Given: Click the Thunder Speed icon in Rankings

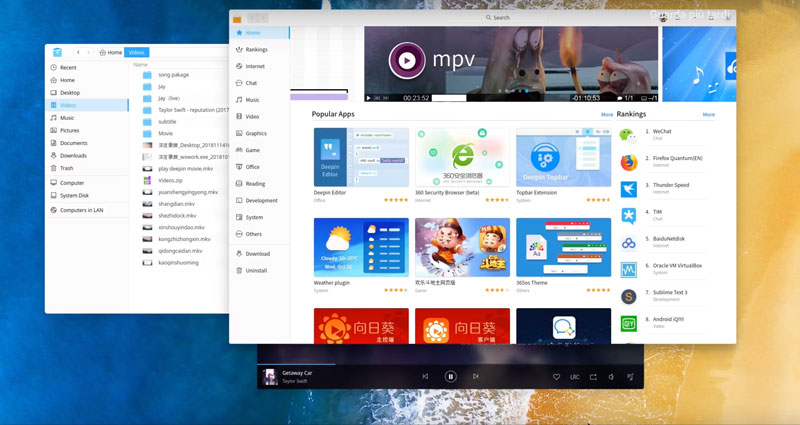Looking at the screenshot, I should 629,189.
